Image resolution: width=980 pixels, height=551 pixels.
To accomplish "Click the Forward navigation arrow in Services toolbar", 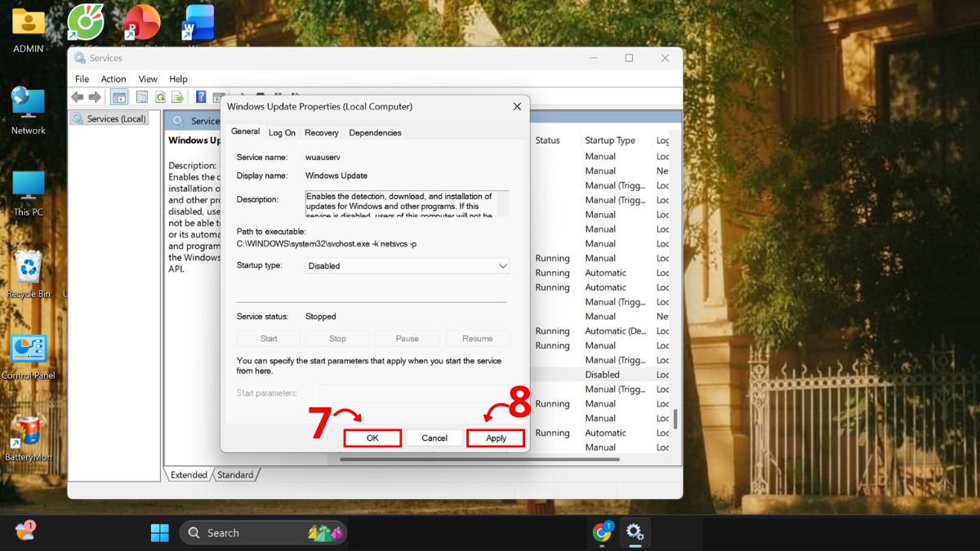I will (x=95, y=96).
